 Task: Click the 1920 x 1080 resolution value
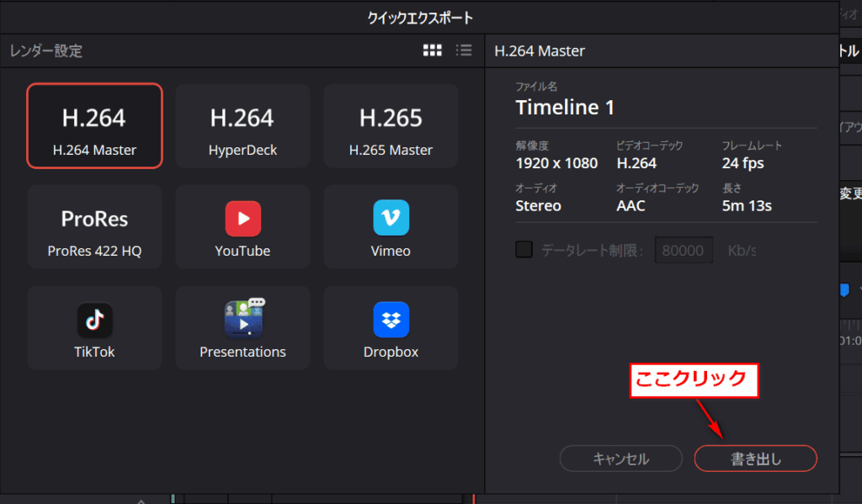click(556, 163)
